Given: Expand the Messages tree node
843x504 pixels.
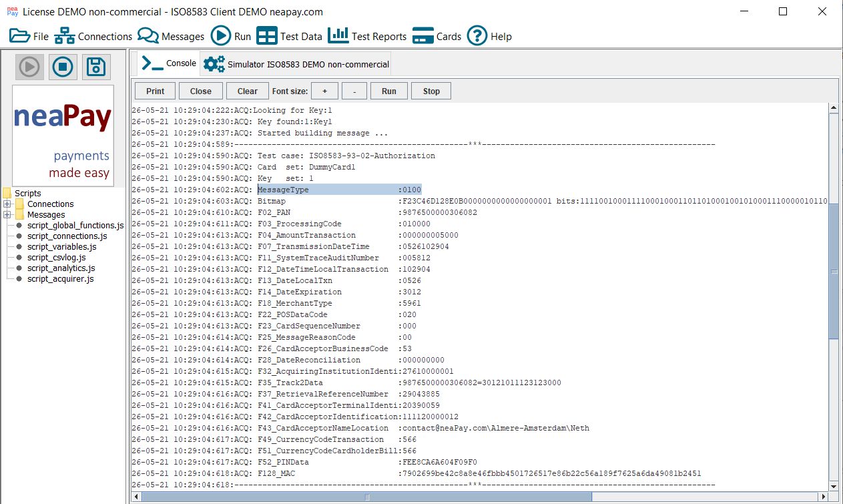Looking at the screenshot, I should [x=7, y=215].
